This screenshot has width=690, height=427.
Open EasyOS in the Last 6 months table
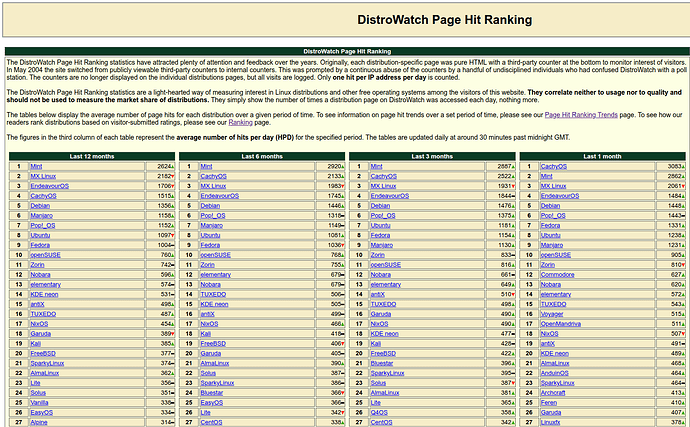pos(212,403)
